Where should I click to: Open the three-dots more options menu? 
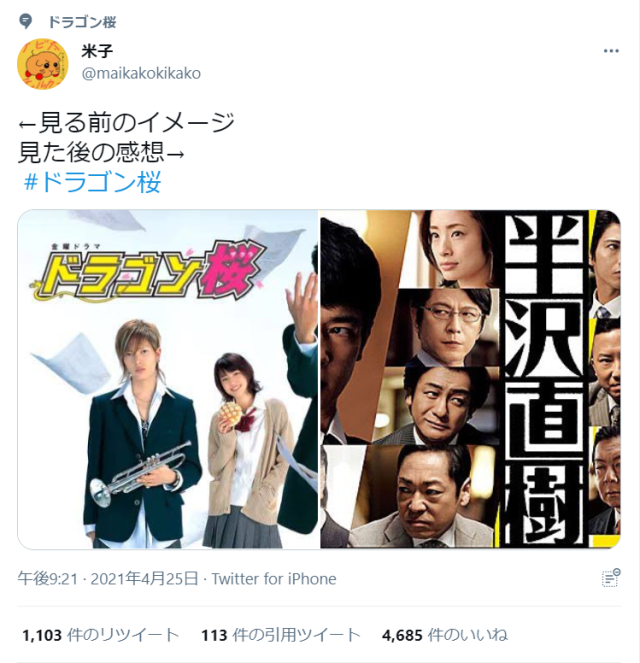pyautogui.click(x=611, y=51)
